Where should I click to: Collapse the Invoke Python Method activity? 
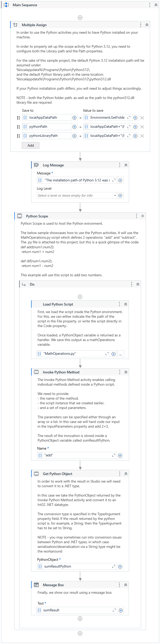point(126,372)
